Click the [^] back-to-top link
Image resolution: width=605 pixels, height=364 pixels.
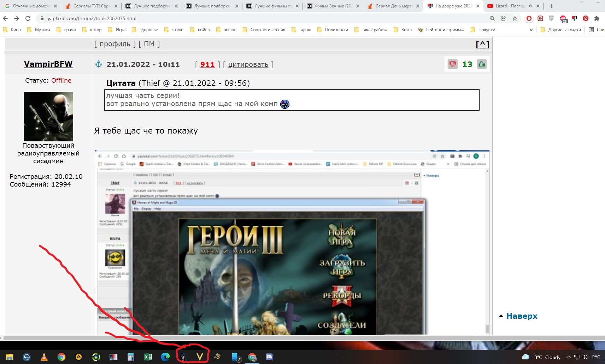[482, 44]
